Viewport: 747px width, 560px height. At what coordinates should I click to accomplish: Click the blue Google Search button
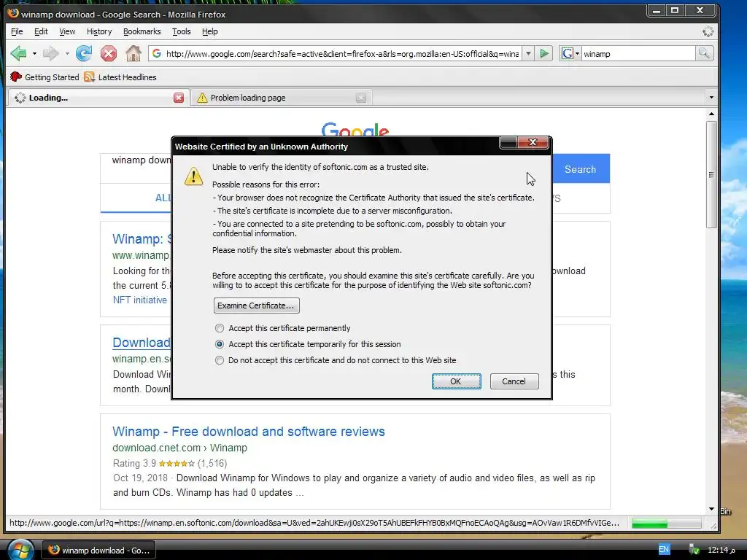580,169
